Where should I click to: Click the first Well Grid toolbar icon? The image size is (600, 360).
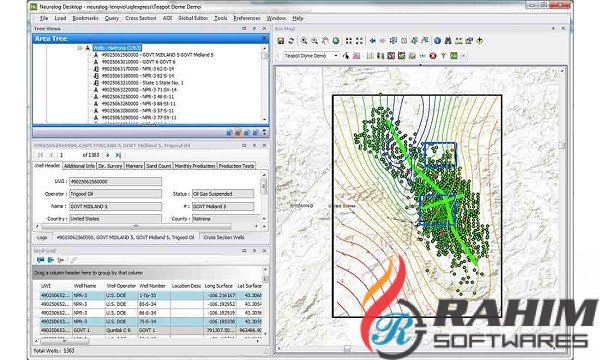pos(40,260)
